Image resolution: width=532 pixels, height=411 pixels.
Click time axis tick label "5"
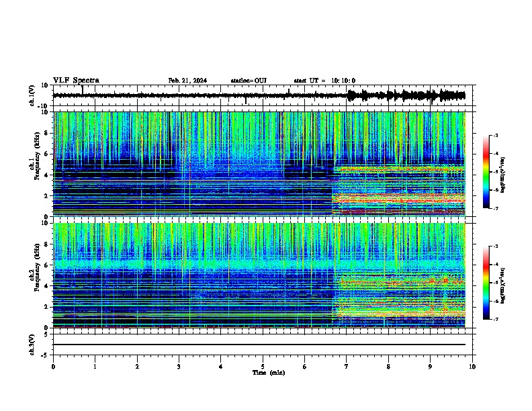pyautogui.click(x=263, y=367)
